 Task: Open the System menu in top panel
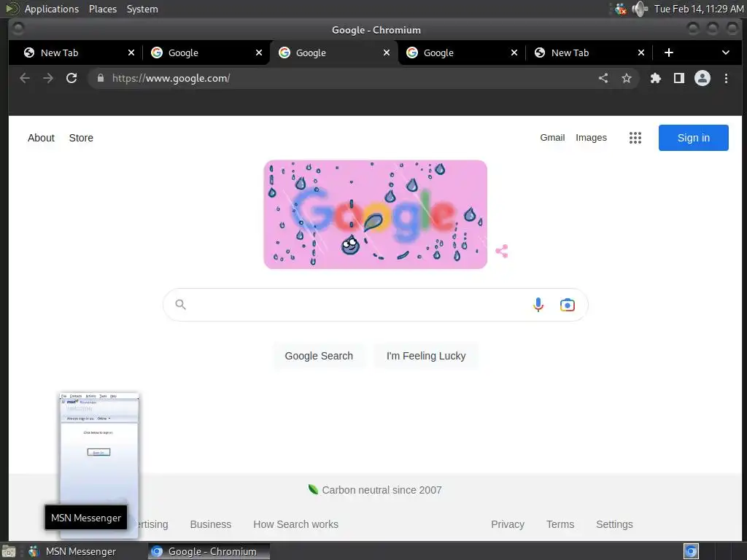click(x=142, y=9)
